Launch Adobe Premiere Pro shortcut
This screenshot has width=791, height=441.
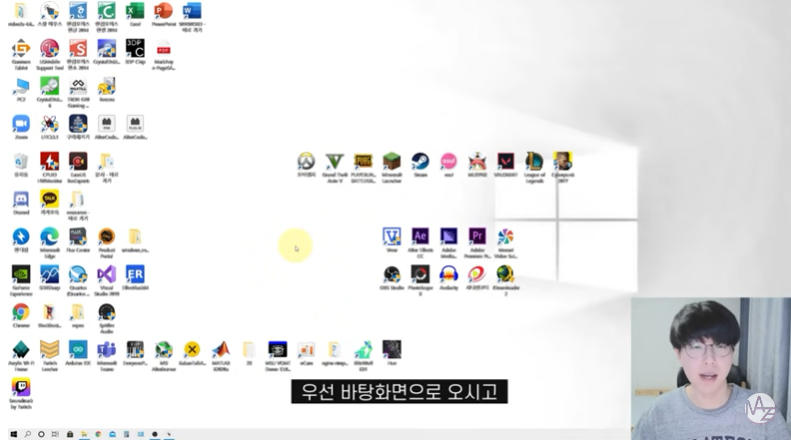(477, 243)
